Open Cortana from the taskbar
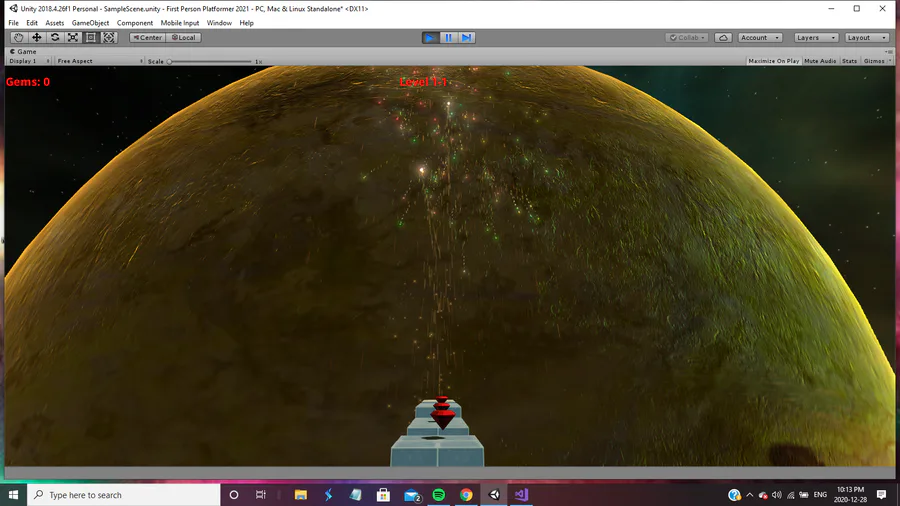This screenshot has height=506, width=900. point(234,495)
